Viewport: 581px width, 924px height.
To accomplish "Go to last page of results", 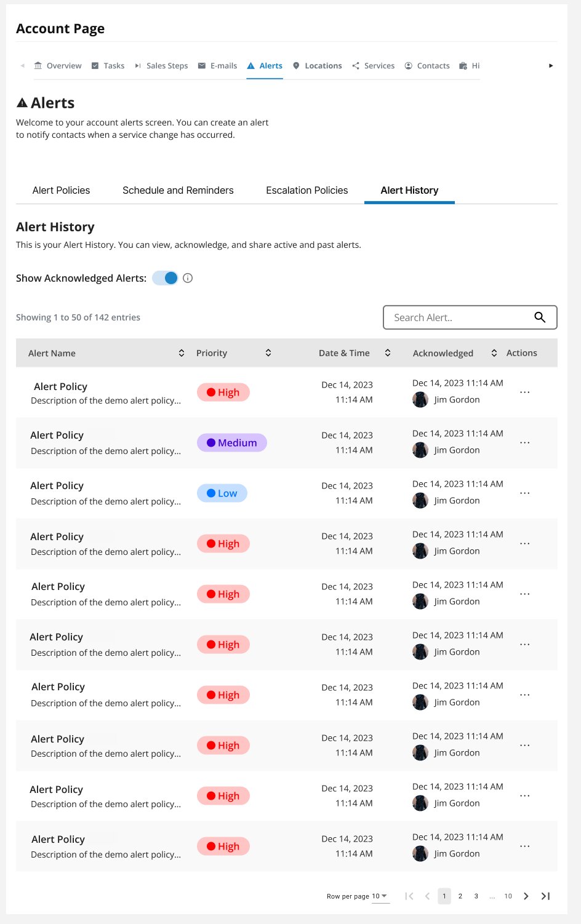I will point(545,896).
